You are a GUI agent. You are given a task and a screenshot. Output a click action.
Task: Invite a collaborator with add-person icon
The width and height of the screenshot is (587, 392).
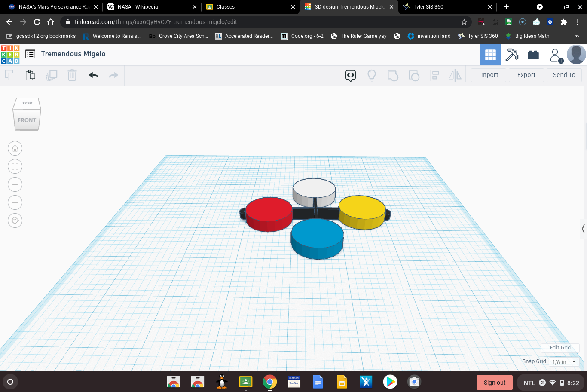pyautogui.click(x=556, y=55)
